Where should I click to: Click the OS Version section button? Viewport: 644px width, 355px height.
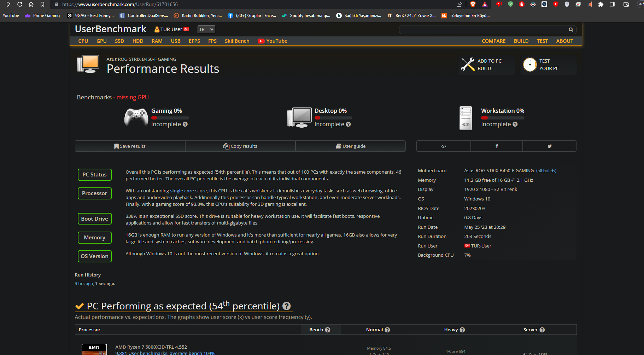(95, 256)
